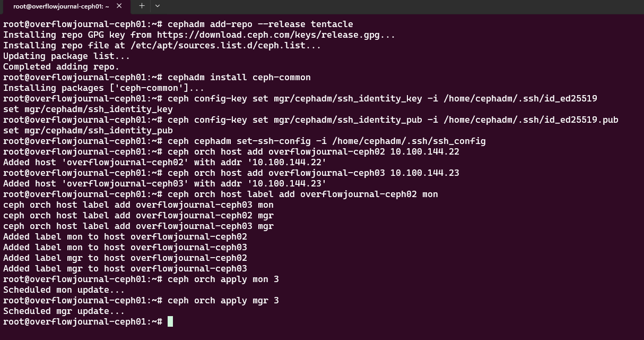
Task: Click the IP address 10.100.144.22 in host add command
Action: coord(424,152)
